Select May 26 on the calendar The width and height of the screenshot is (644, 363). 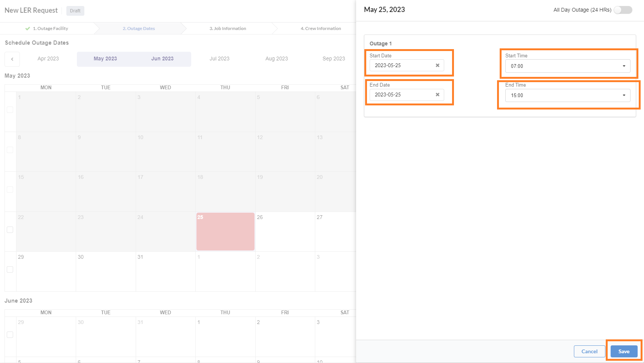[x=285, y=232]
